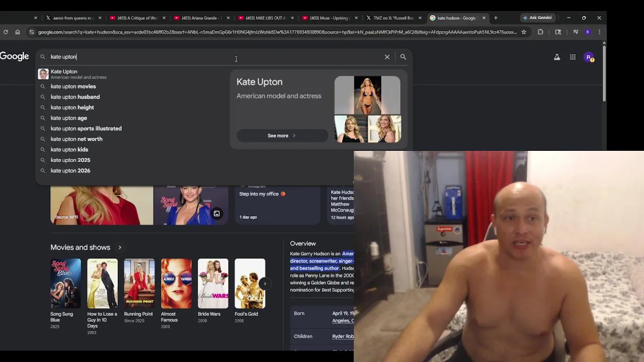Go to Google logo homepage

[x=15, y=56]
